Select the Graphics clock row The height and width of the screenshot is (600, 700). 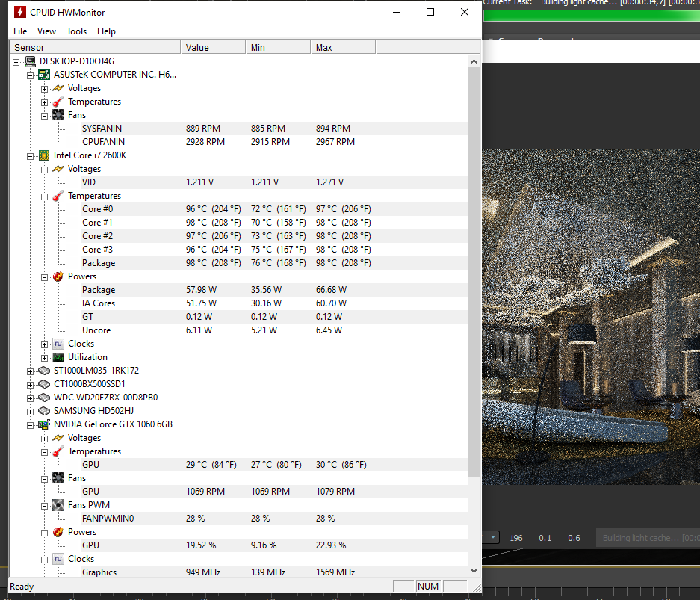tap(275, 572)
